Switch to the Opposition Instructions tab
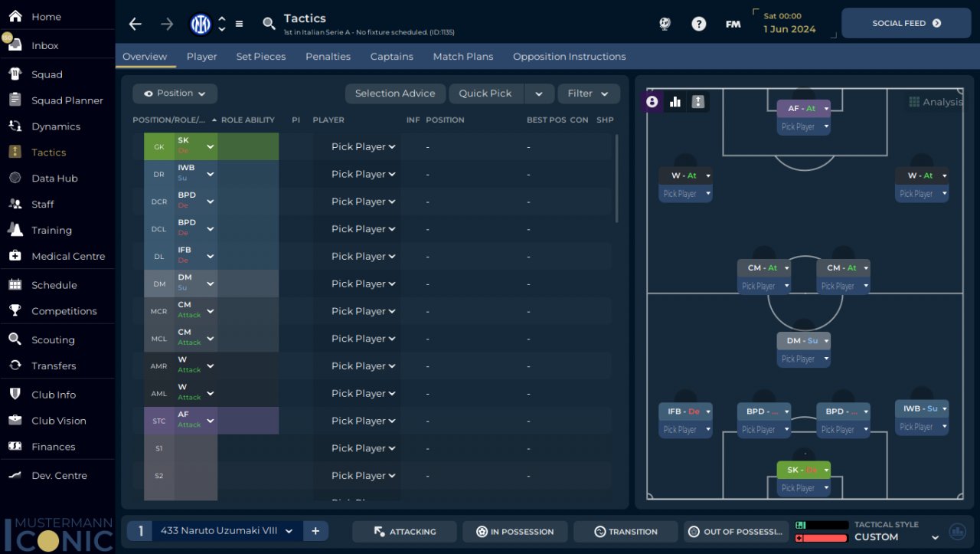This screenshot has height=554, width=980. [x=569, y=57]
